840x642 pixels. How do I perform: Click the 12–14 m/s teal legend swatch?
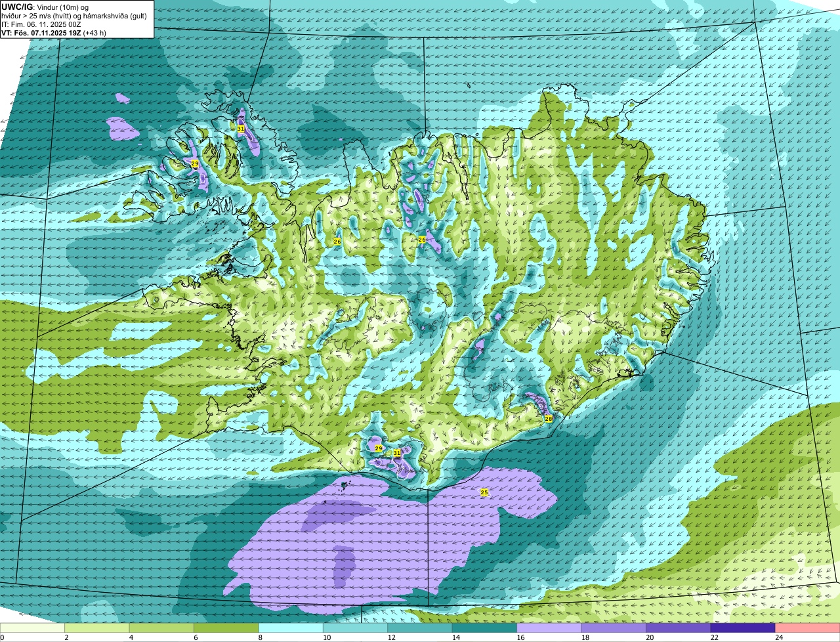pyautogui.click(x=420, y=628)
